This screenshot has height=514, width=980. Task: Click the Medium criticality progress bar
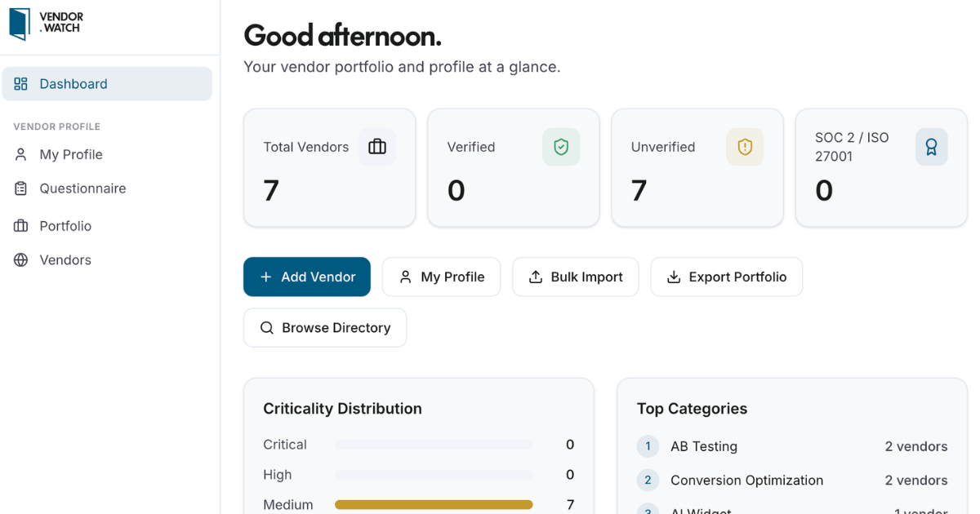[434, 505]
